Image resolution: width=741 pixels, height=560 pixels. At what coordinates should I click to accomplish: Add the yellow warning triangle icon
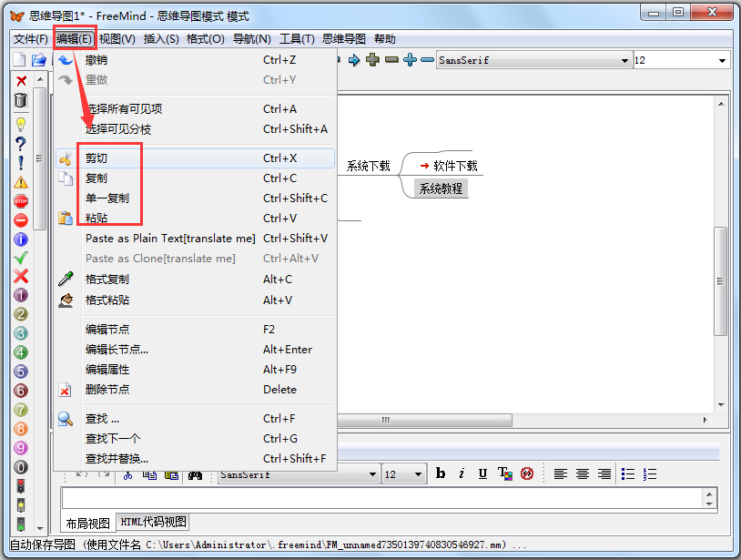tap(21, 182)
